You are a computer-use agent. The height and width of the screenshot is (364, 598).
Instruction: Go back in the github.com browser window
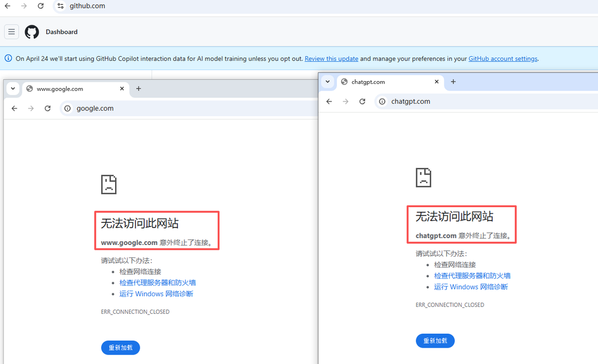click(7, 6)
